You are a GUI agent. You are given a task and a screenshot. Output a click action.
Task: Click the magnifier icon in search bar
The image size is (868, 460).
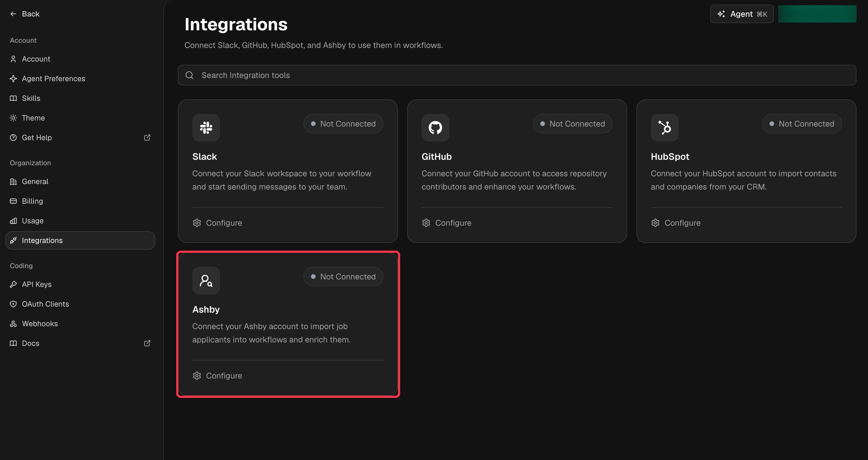190,75
